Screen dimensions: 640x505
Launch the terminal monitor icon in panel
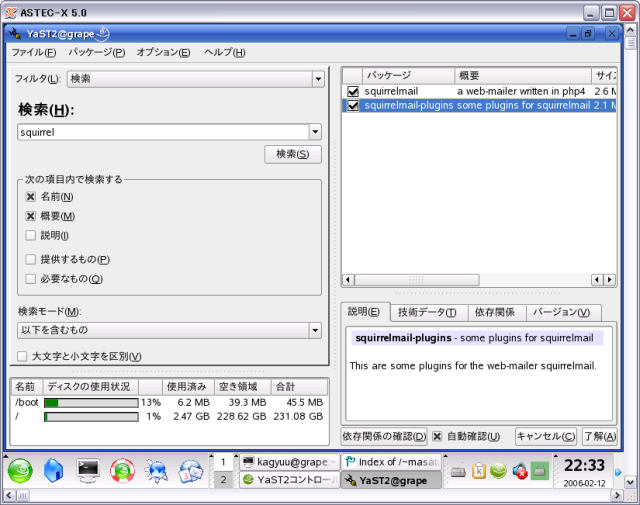(x=89, y=470)
